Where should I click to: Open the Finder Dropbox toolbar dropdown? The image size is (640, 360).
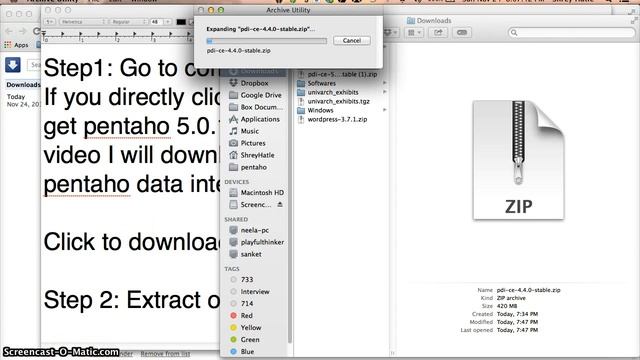391,32
